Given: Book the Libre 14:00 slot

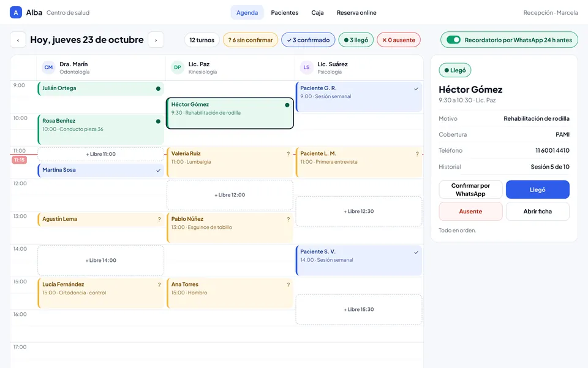Looking at the screenshot, I should point(101,260).
